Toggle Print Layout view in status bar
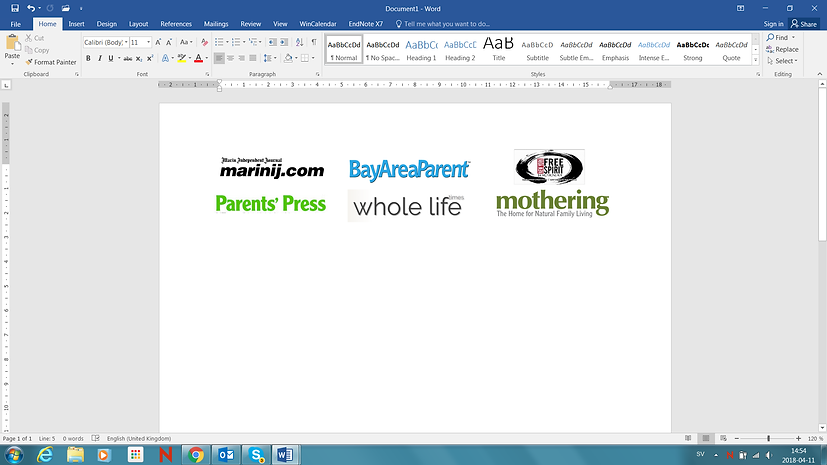 [706, 438]
